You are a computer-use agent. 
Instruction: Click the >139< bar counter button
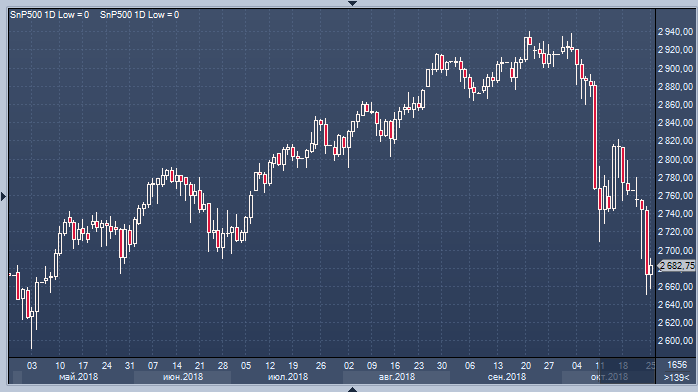click(677, 378)
